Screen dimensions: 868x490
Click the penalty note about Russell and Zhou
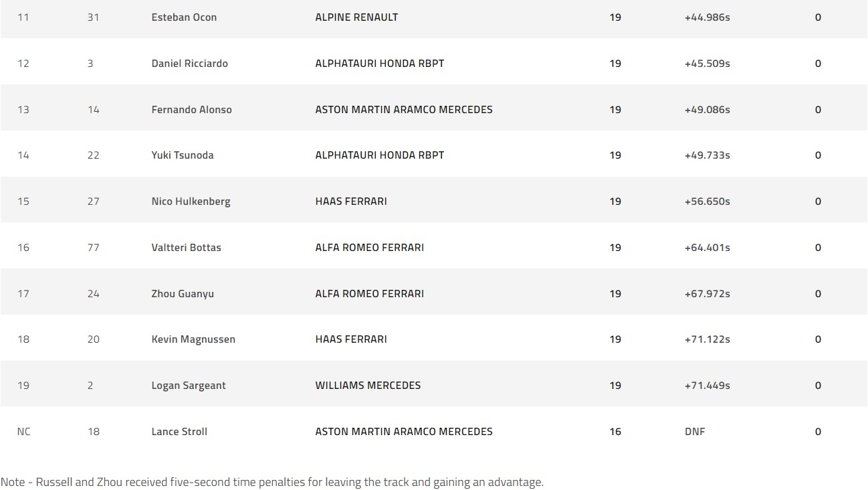point(272,482)
